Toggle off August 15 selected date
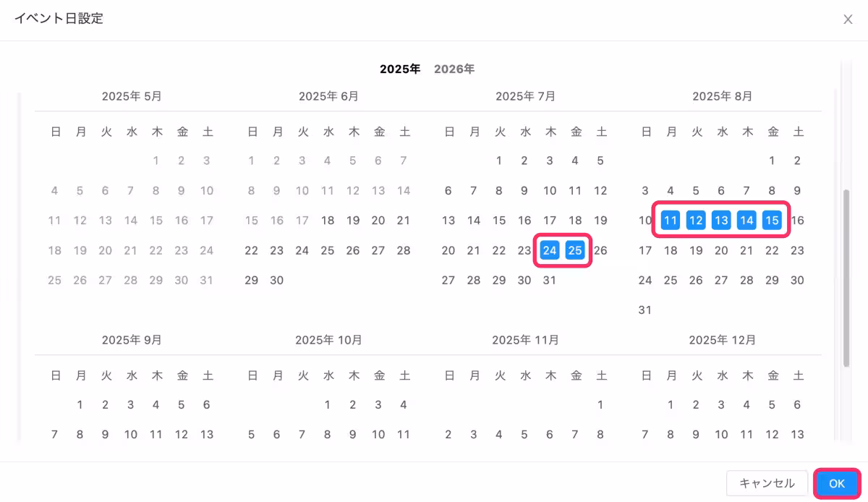Image resolution: width=868 pixels, height=502 pixels. (773, 221)
